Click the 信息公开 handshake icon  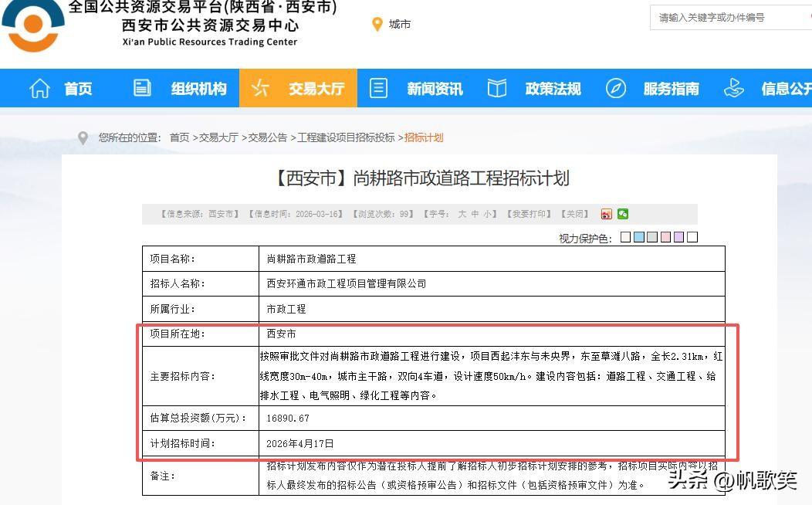point(734,87)
